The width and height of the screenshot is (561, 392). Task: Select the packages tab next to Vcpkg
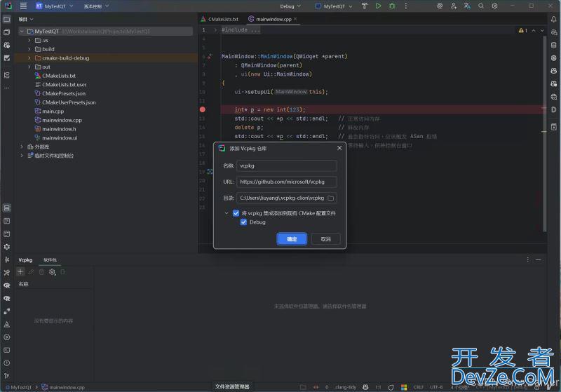pos(50,260)
